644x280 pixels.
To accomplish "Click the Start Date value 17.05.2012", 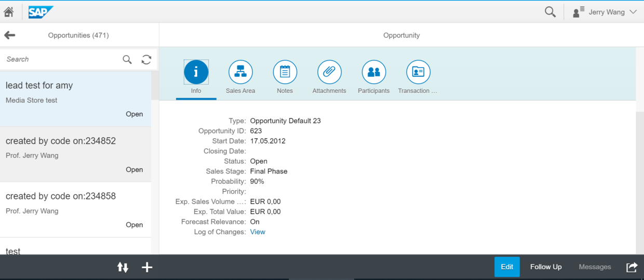I will click(x=267, y=141).
